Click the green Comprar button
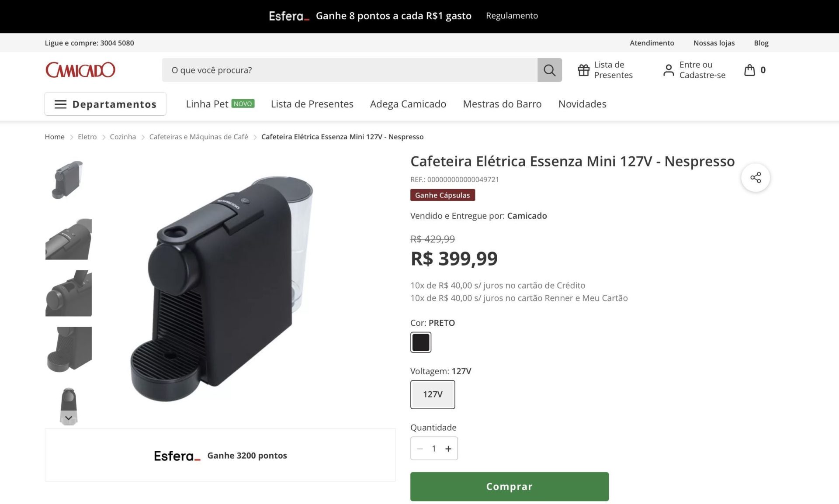Viewport: 839px width, 504px height. pos(510,487)
